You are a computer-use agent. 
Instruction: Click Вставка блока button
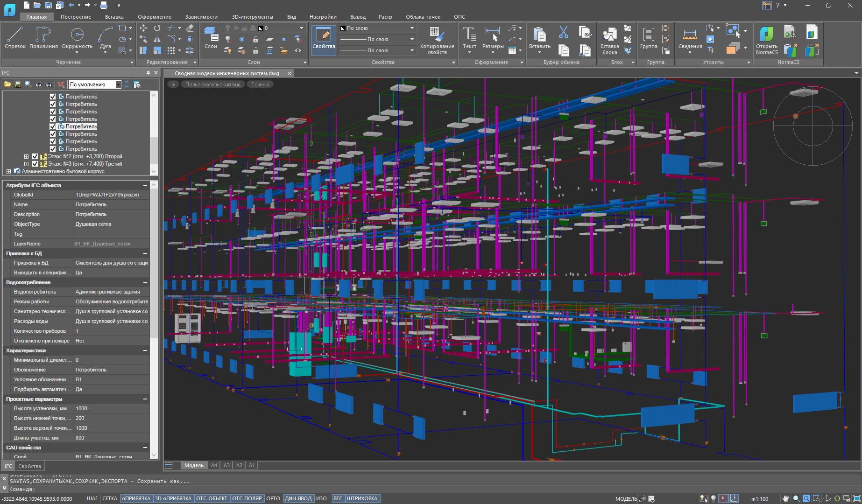(609, 40)
